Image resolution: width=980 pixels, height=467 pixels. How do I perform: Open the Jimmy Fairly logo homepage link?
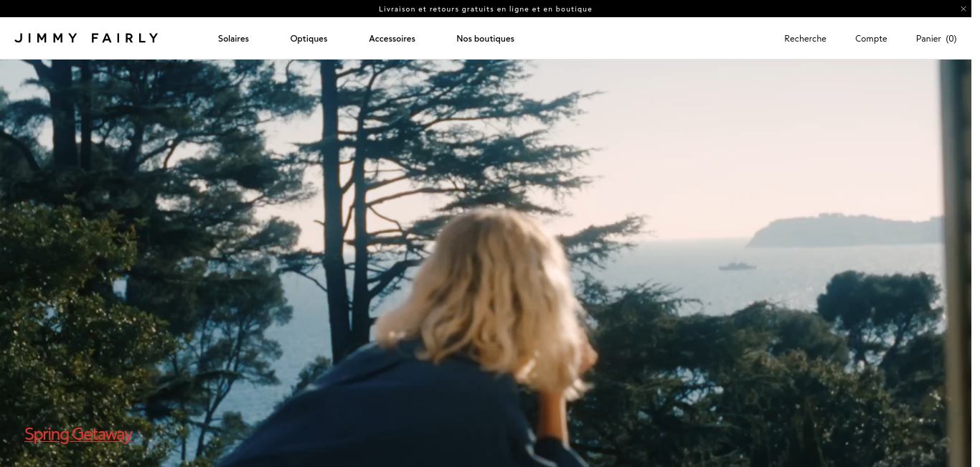(86, 38)
